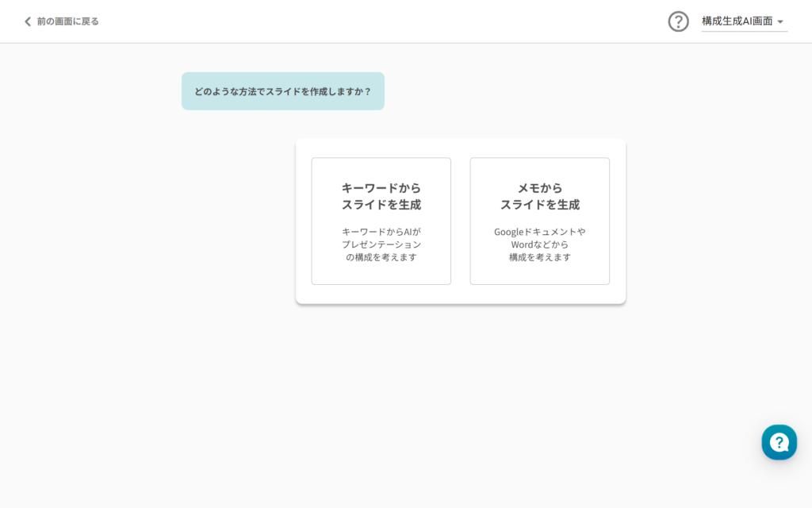This screenshot has height=508, width=812.
Task: Click の構成を考えます text in keyword card
Action: click(381, 257)
